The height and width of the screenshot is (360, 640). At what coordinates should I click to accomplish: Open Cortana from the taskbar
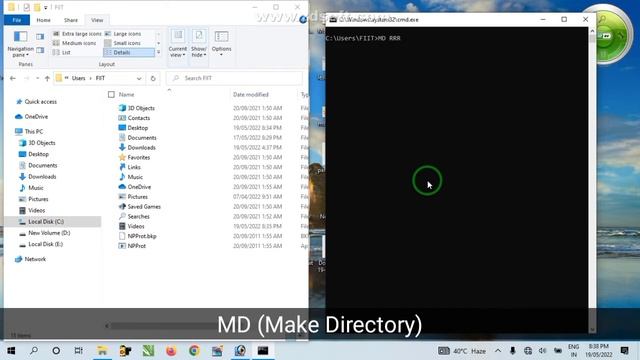(x=56, y=351)
